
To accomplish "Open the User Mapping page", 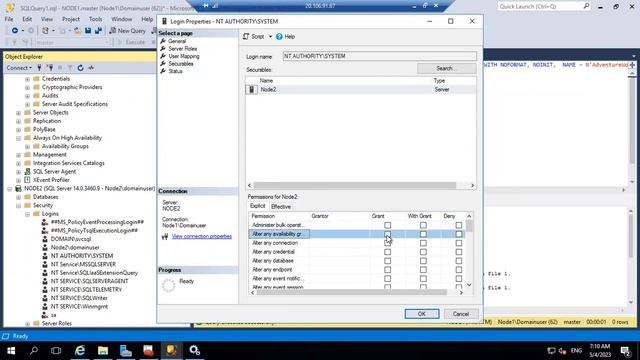I will click(x=184, y=56).
